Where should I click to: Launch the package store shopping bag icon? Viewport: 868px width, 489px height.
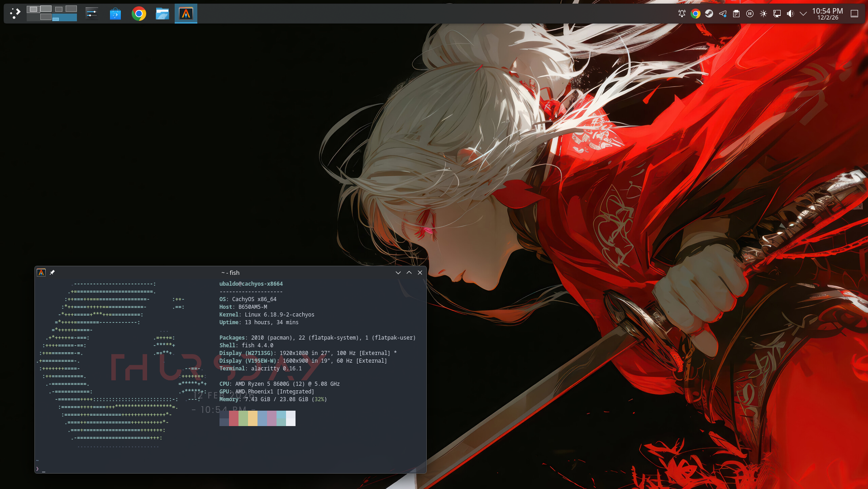115,14
